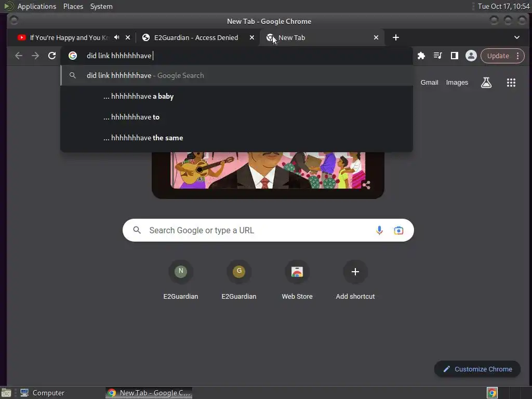Mute the YouTube tab audio icon
This screenshot has width=532, height=399.
pyautogui.click(x=117, y=37)
